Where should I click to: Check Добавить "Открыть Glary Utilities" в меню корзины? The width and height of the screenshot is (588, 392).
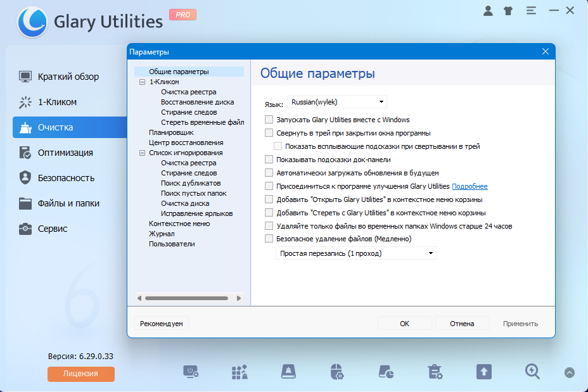point(269,199)
